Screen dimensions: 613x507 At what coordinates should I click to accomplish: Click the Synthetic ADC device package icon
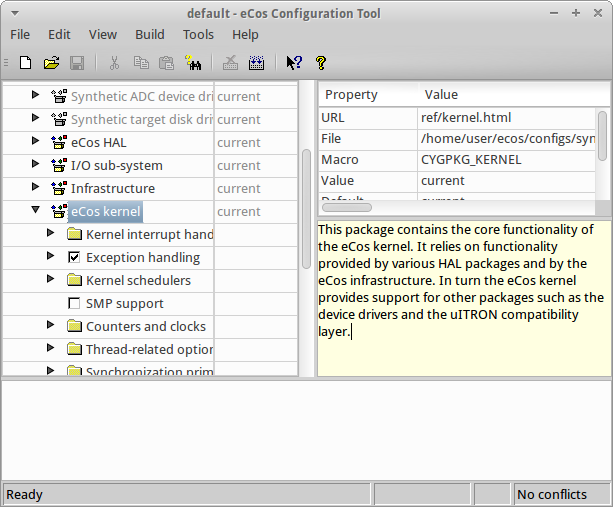click(x=59, y=96)
